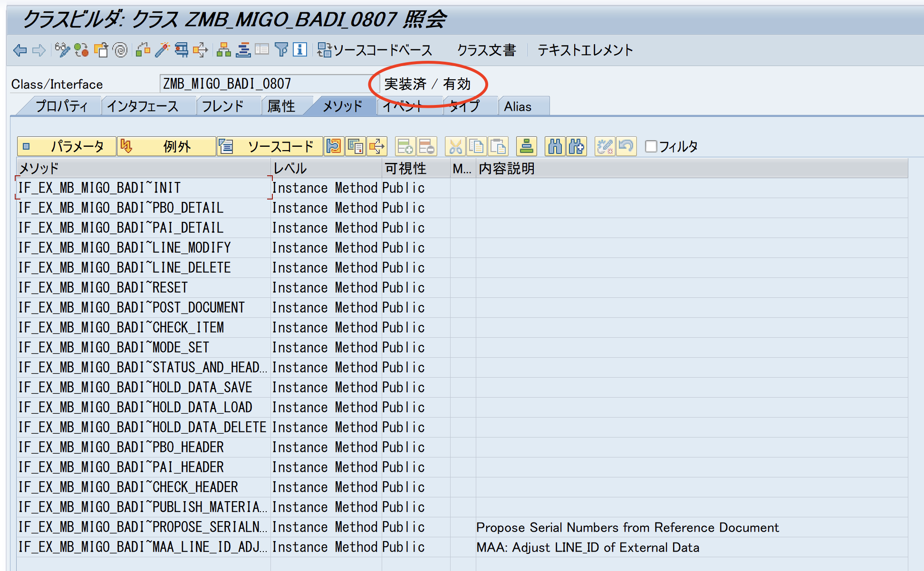
Task: Select the Alias tab
Action: (518, 106)
